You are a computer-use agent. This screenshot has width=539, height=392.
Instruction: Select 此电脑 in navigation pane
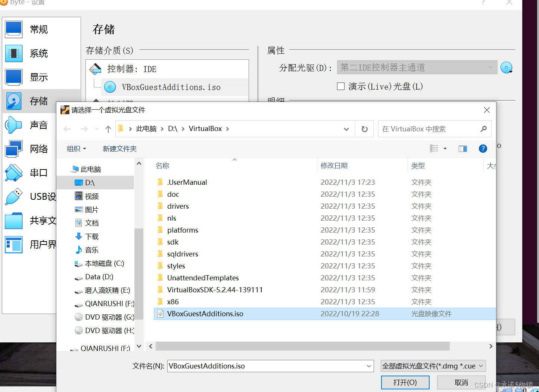90,169
